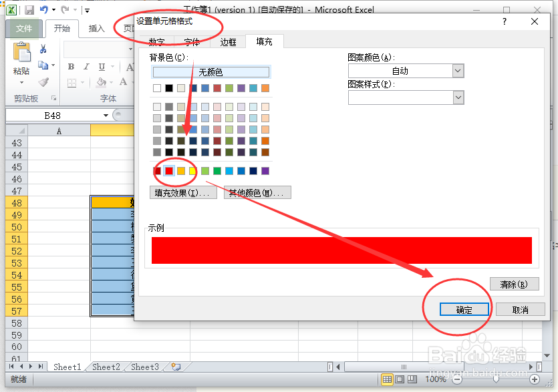The height and width of the screenshot is (392, 558).
Task: Pick the purple standard color swatch
Action: point(265,171)
